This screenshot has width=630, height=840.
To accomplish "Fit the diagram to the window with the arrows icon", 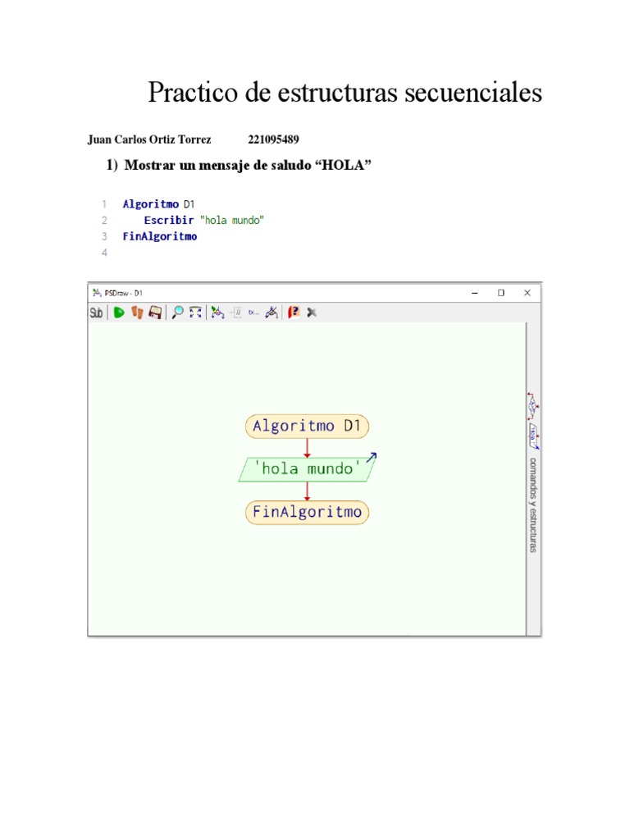I will [195, 313].
